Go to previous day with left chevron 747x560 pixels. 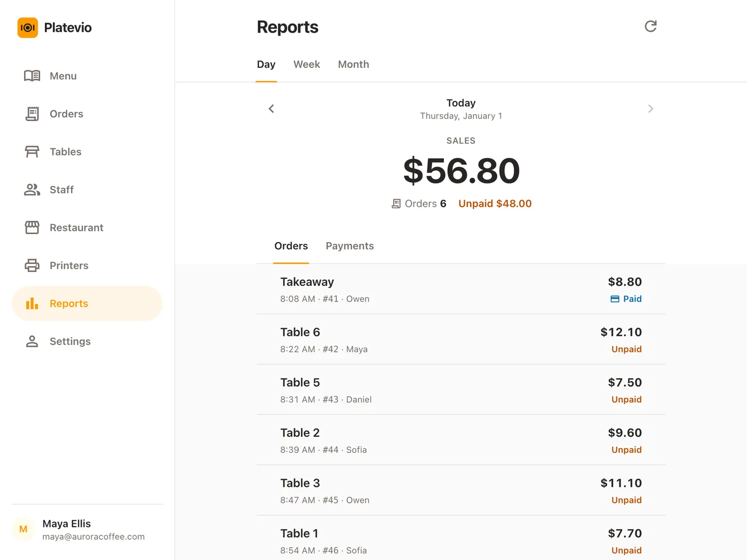271,109
